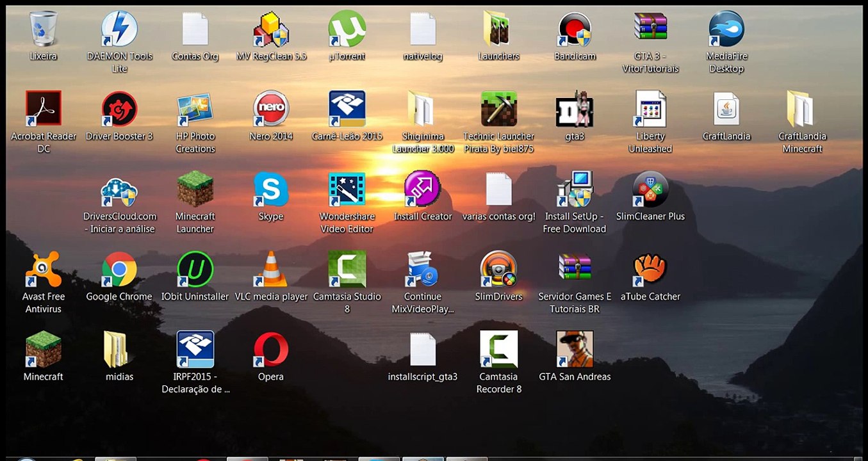Open the Liberty Unleashed shortcut
The image size is (868, 461).
point(650,109)
